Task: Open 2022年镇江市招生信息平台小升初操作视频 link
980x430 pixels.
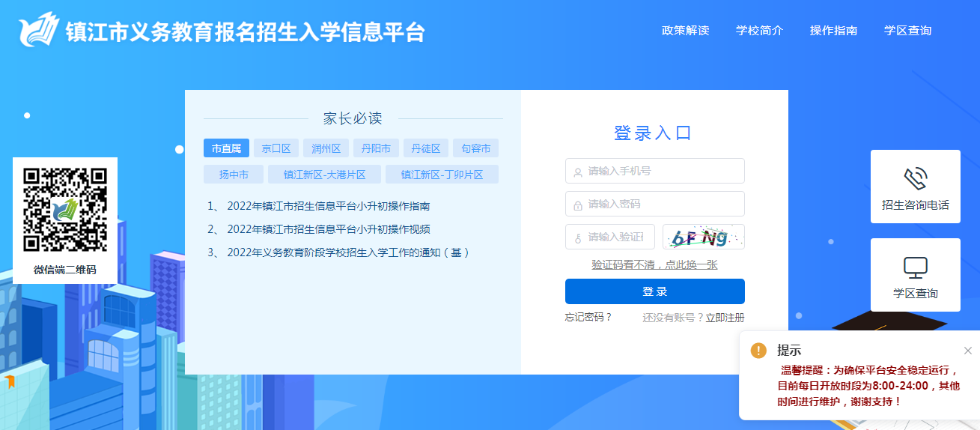Action: pos(328,229)
